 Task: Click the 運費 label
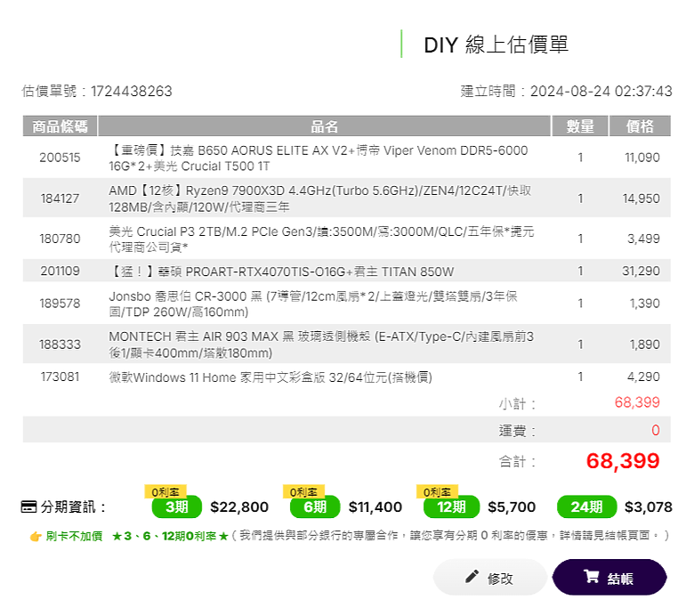(x=517, y=431)
